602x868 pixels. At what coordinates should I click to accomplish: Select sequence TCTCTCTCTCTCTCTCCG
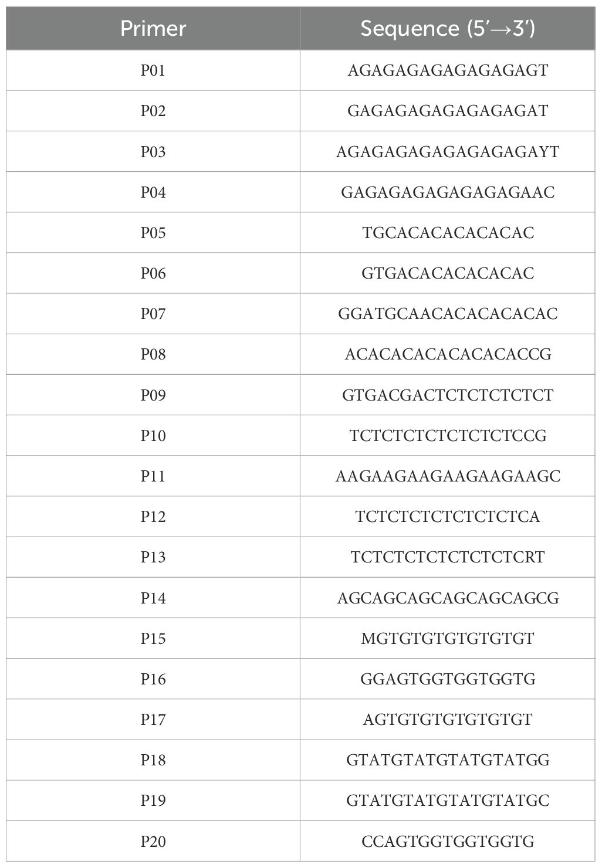pos(448,436)
